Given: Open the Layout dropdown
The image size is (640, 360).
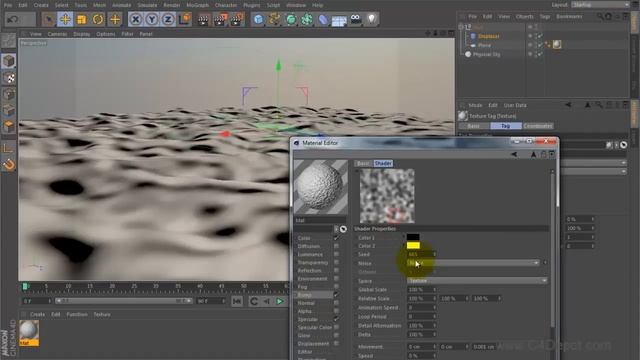Looking at the screenshot, I should click(x=600, y=5).
